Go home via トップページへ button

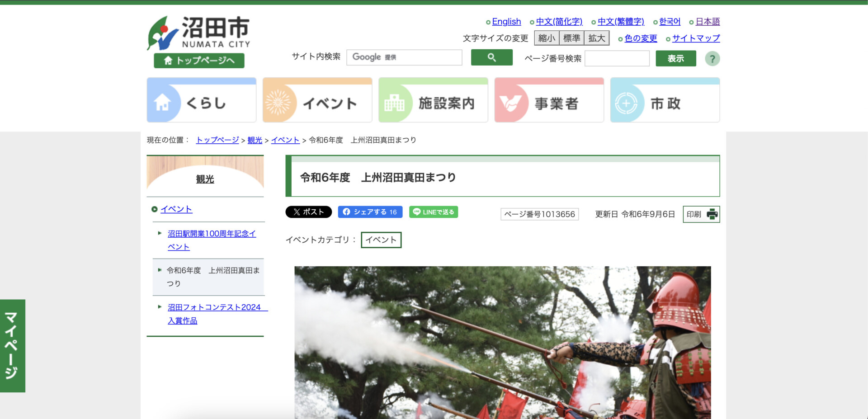point(199,61)
